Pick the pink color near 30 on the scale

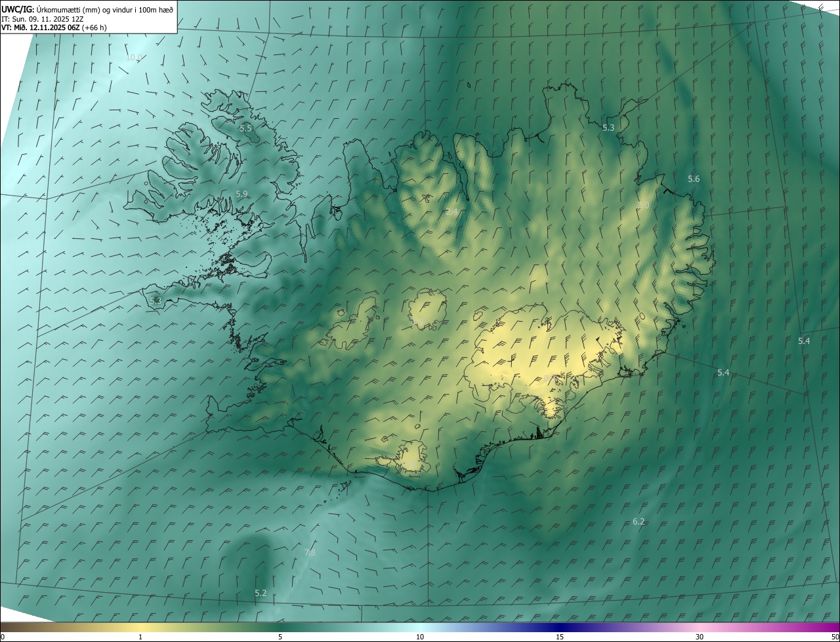point(700,627)
